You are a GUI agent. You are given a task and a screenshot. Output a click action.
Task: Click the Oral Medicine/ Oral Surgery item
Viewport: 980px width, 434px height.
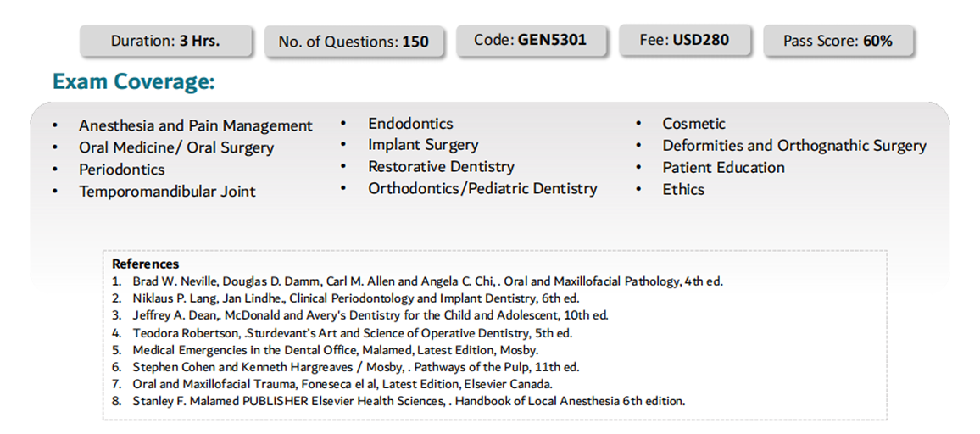point(176,147)
